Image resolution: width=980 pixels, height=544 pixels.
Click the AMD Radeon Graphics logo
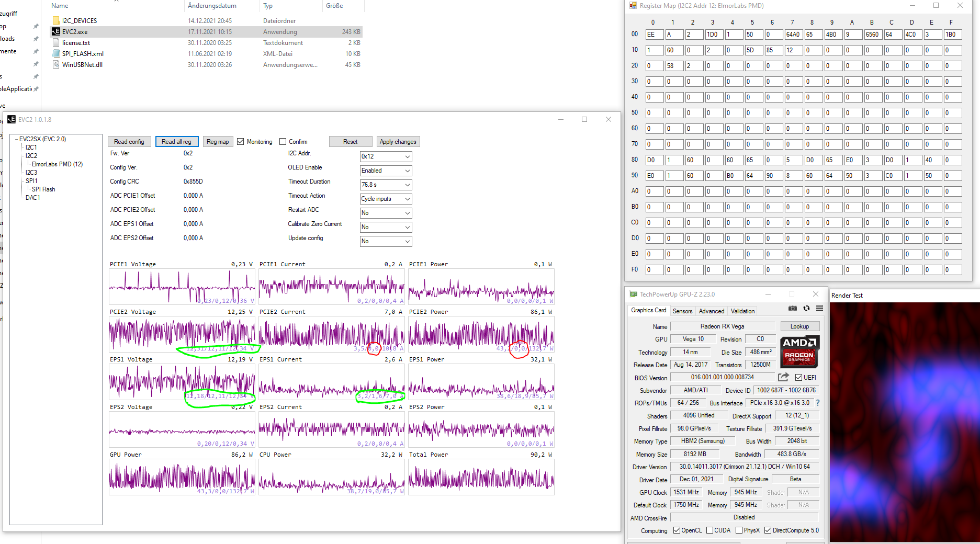[x=799, y=352]
